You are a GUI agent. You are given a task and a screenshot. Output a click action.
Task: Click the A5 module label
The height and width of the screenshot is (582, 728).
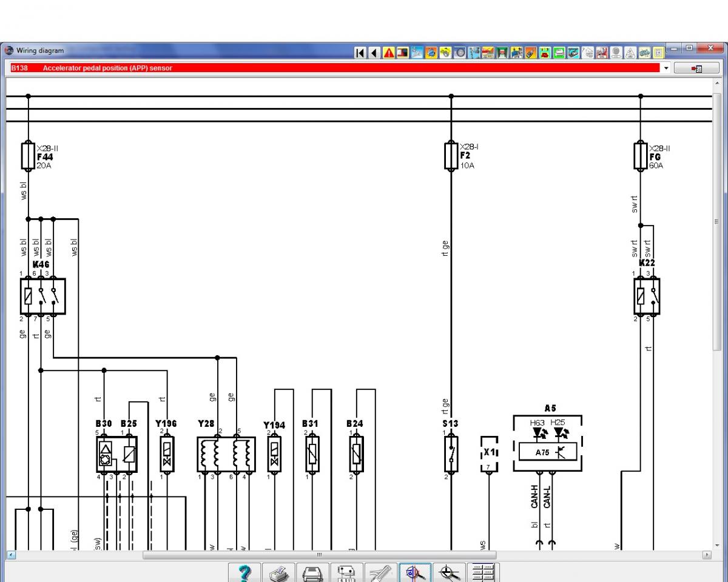coord(550,409)
